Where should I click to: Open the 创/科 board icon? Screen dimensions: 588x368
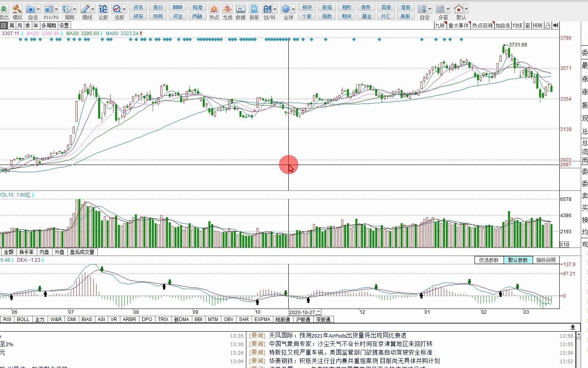point(267,8)
